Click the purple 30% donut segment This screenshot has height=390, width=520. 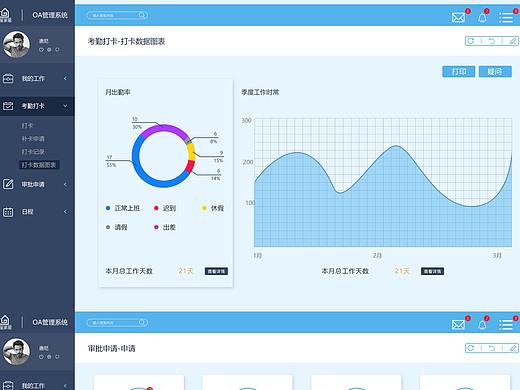click(x=163, y=128)
